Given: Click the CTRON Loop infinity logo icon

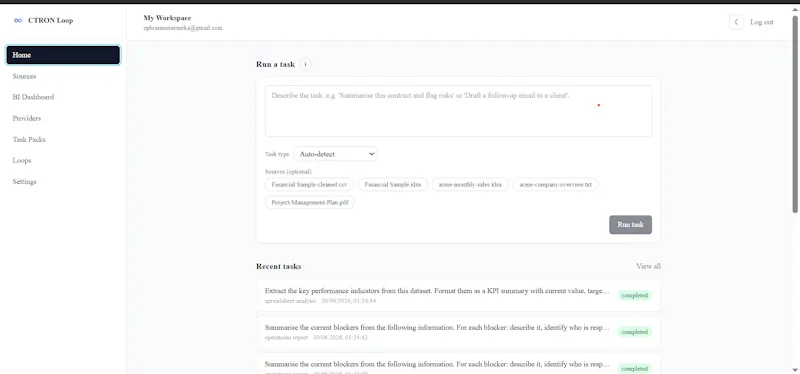Looking at the screenshot, I should 18,20.
